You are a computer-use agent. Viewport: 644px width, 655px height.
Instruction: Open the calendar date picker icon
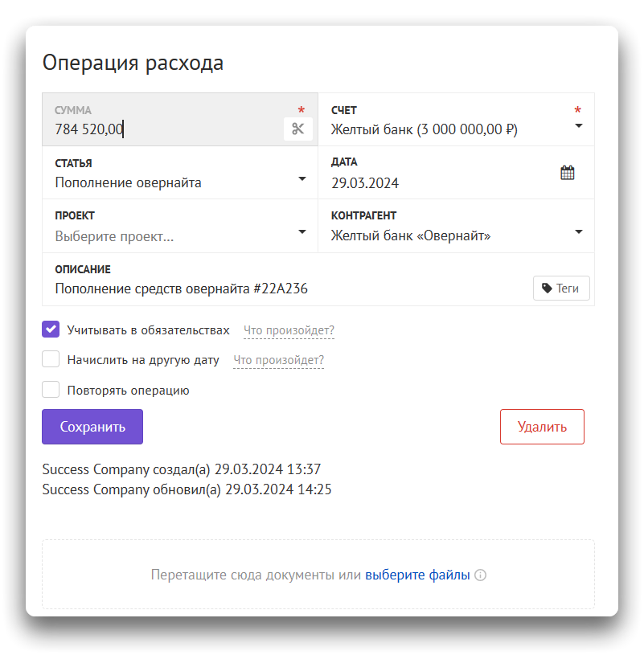[567, 173]
